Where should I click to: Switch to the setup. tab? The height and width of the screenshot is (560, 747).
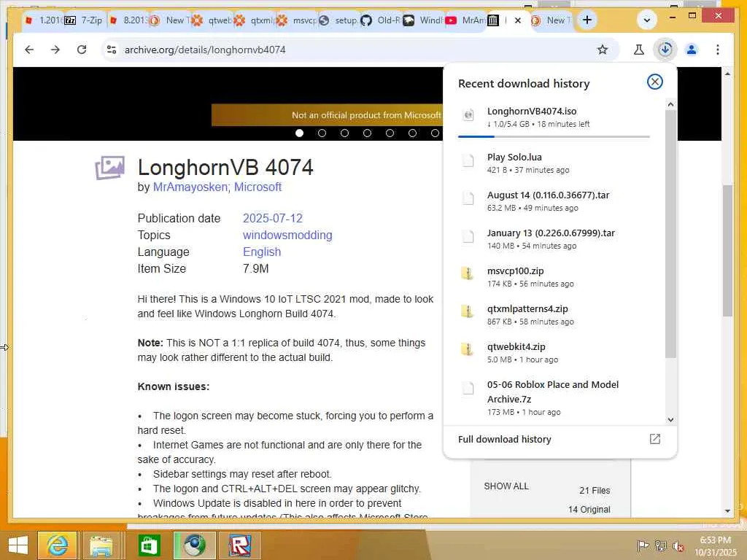(338, 20)
